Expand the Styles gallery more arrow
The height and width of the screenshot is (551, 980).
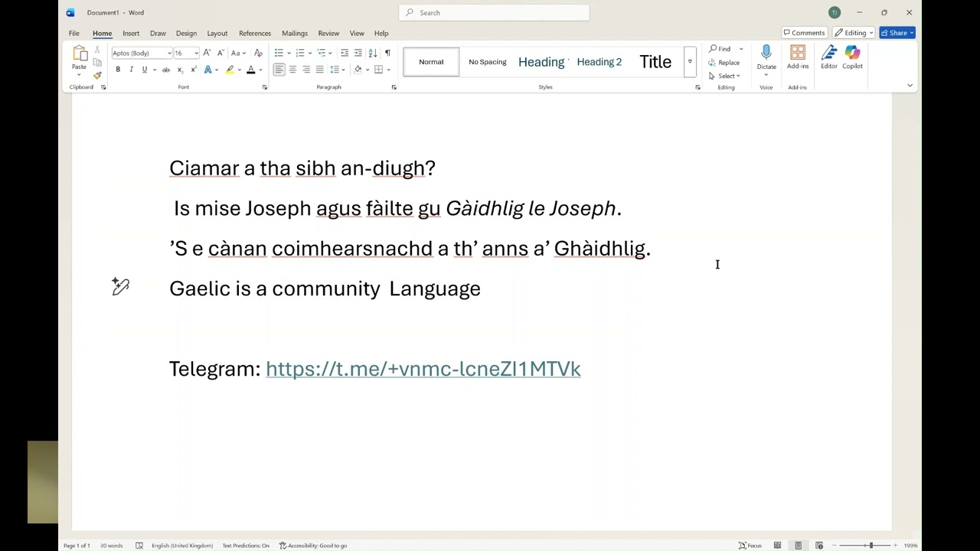[690, 62]
